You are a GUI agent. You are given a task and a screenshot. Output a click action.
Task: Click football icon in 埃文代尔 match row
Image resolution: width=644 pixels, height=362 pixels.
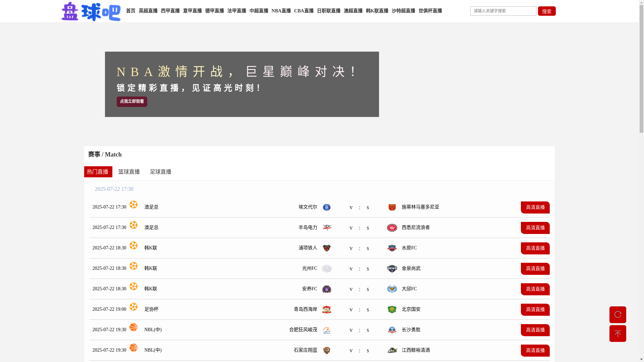[133, 204]
